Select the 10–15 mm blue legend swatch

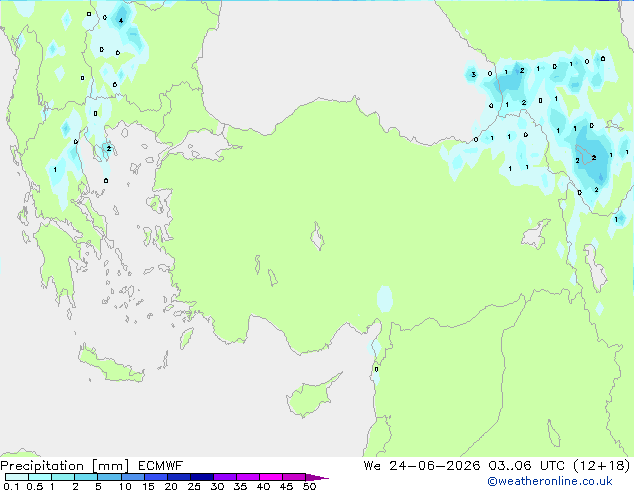(132, 477)
